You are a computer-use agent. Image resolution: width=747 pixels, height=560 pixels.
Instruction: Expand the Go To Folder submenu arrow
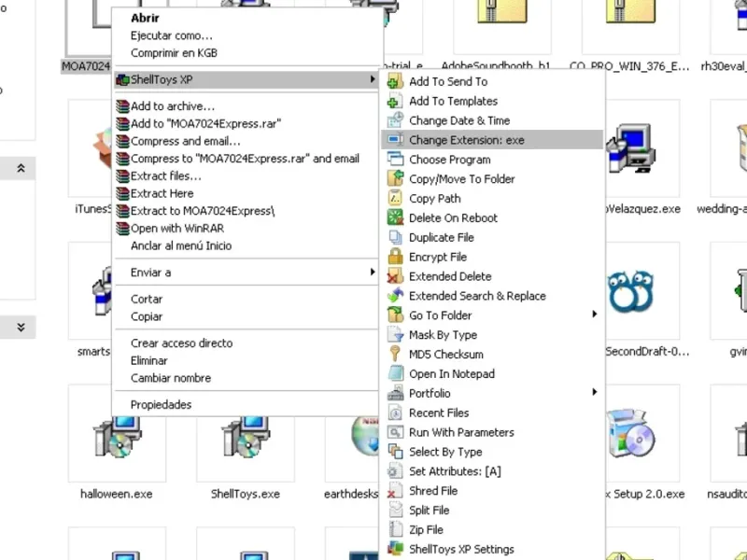(594, 314)
